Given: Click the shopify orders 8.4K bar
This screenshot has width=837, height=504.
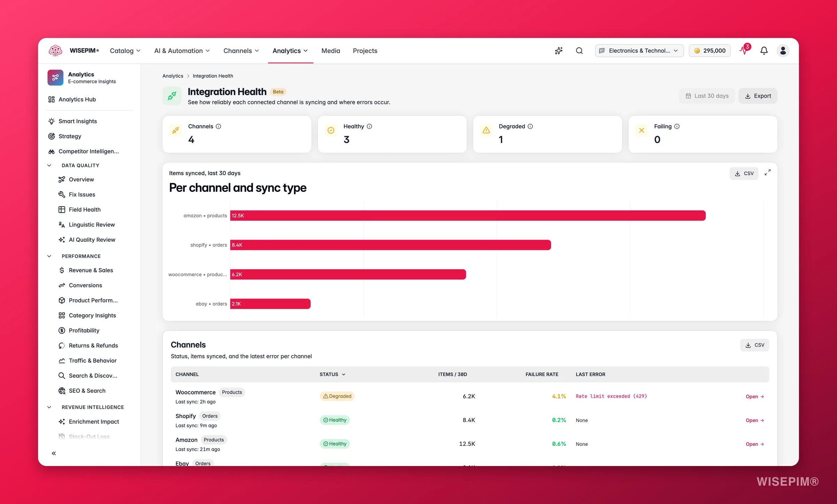Looking at the screenshot, I should coord(391,245).
